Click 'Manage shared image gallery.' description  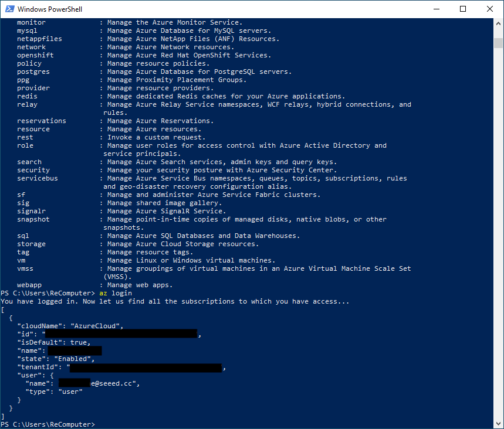[164, 203]
